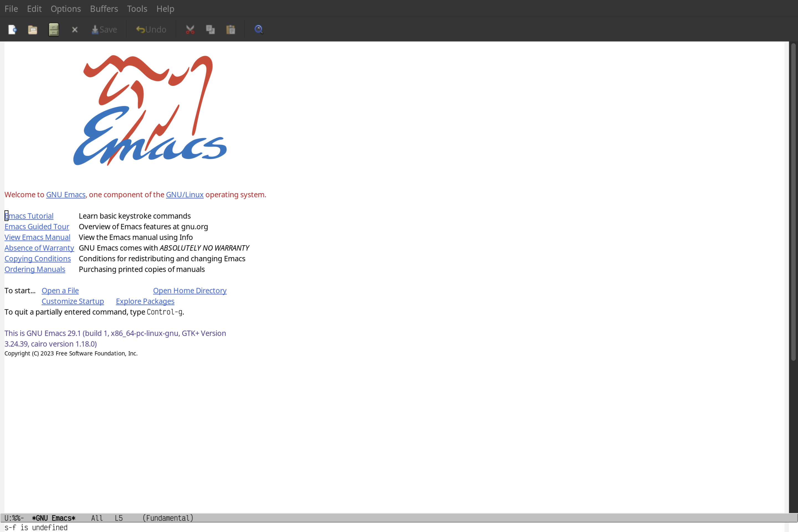Click the New File icon
798x532 pixels.
(x=12, y=30)
